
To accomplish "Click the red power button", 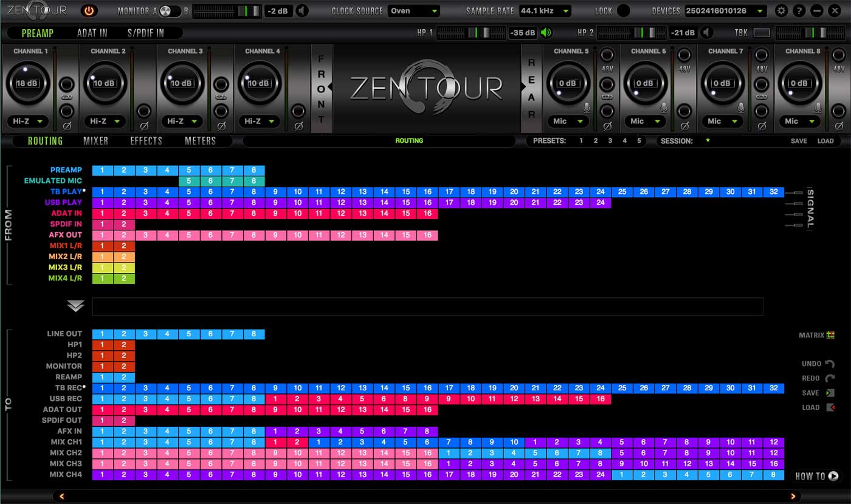I will (89, 10).
